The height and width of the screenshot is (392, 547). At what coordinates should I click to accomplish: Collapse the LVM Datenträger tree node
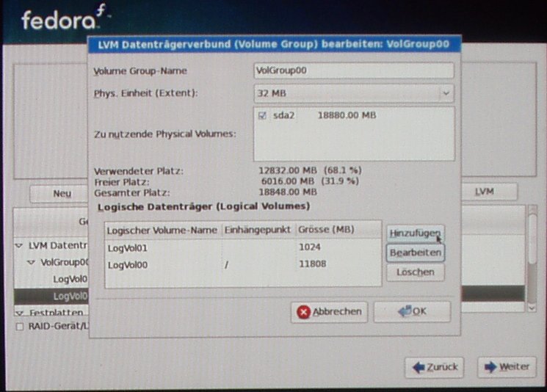[x=19, y=245]
